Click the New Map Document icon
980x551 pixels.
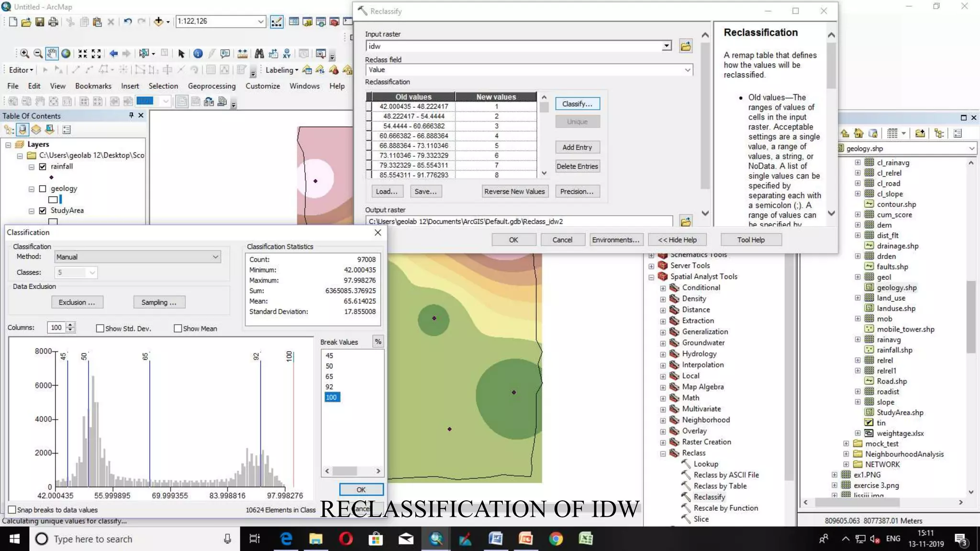(x=13, y=22)
